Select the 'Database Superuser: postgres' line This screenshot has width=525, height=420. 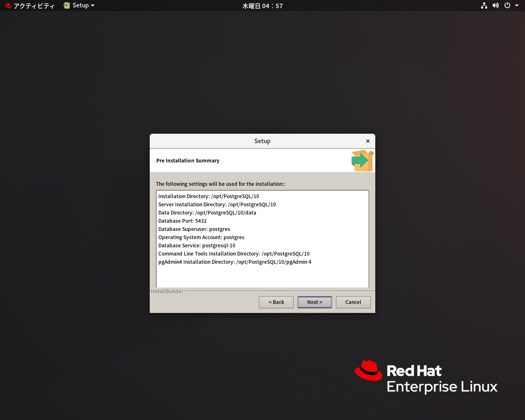[194, 229]
